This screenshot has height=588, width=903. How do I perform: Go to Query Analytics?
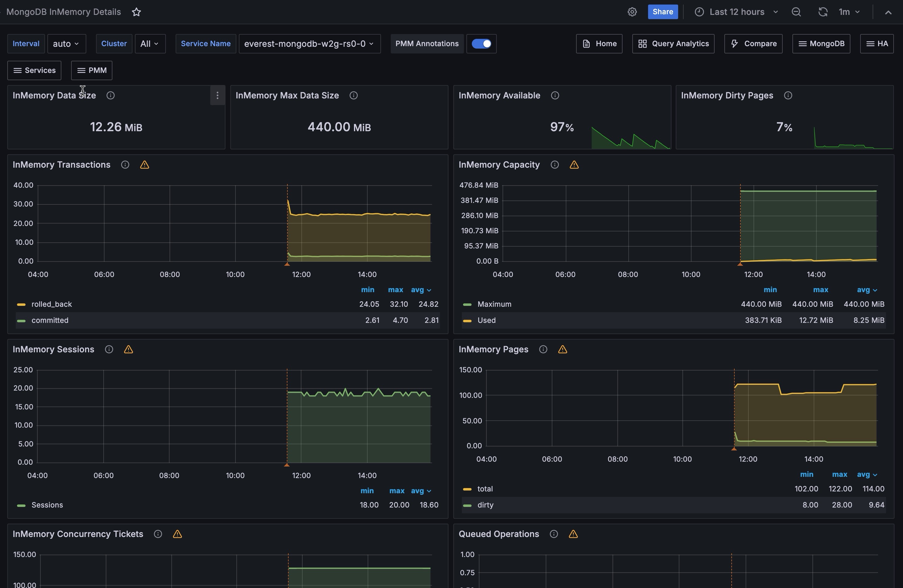[673, 44]
